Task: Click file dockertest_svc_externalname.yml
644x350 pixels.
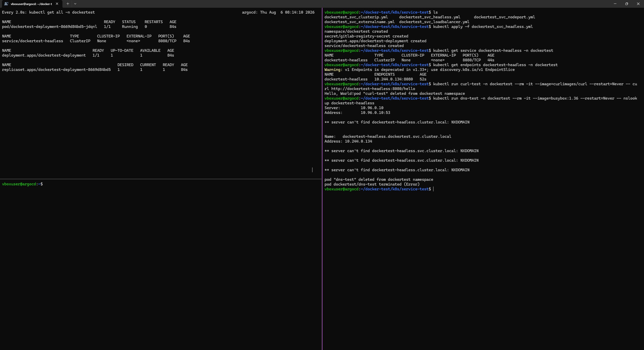Action: [x=359, y=22]
